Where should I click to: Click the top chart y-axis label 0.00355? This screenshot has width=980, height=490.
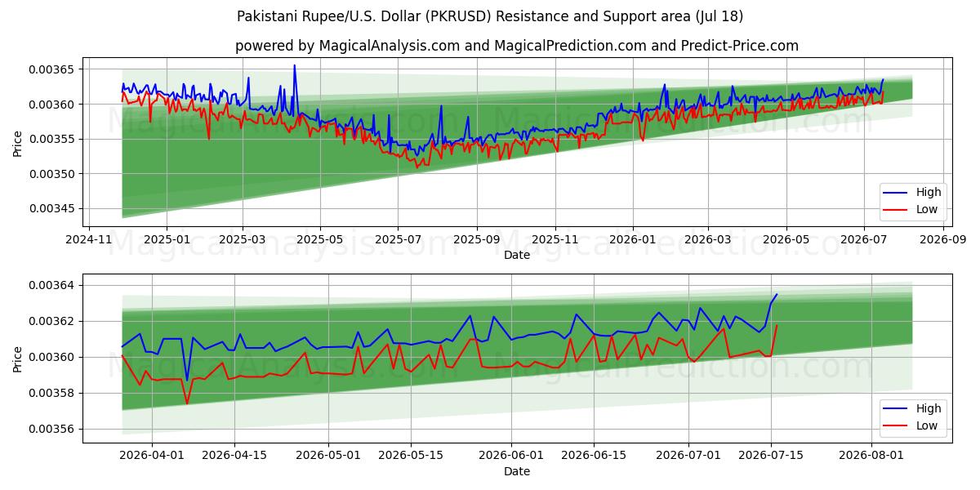(x=53, y=139)
